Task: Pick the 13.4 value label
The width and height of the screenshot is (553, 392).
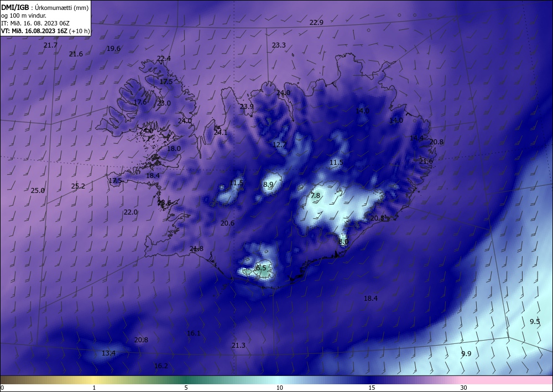Action: coord(108,353)
